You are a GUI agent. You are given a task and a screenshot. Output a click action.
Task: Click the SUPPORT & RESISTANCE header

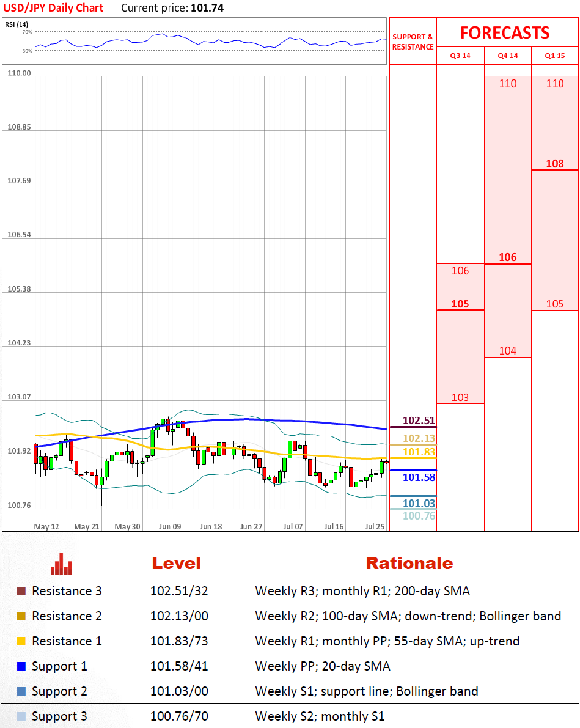tap(413, 42)
